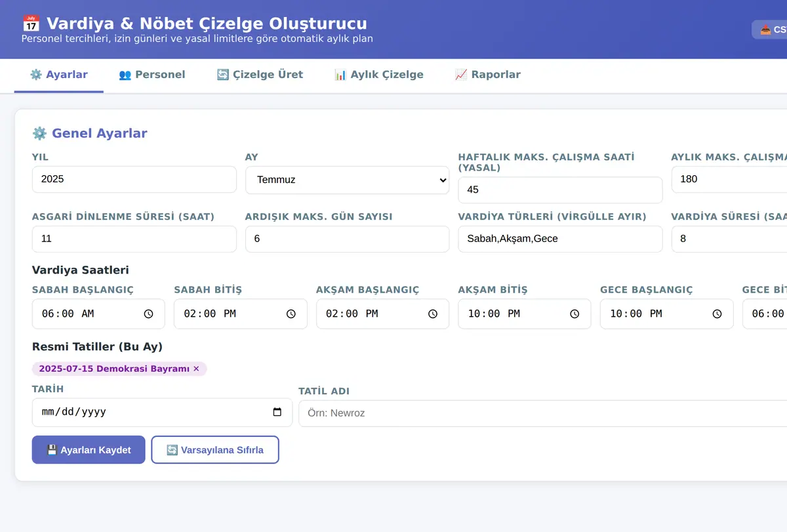Open calendar picker in Tarih field
The height and width of the screenshot is (532, 787).
pos(277,413)
